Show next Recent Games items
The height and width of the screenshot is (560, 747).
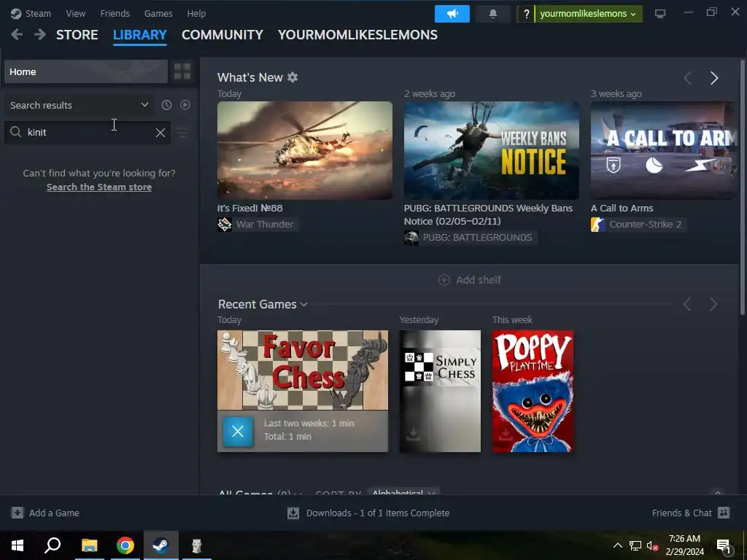pyautogui.click(x=713, y=304)
